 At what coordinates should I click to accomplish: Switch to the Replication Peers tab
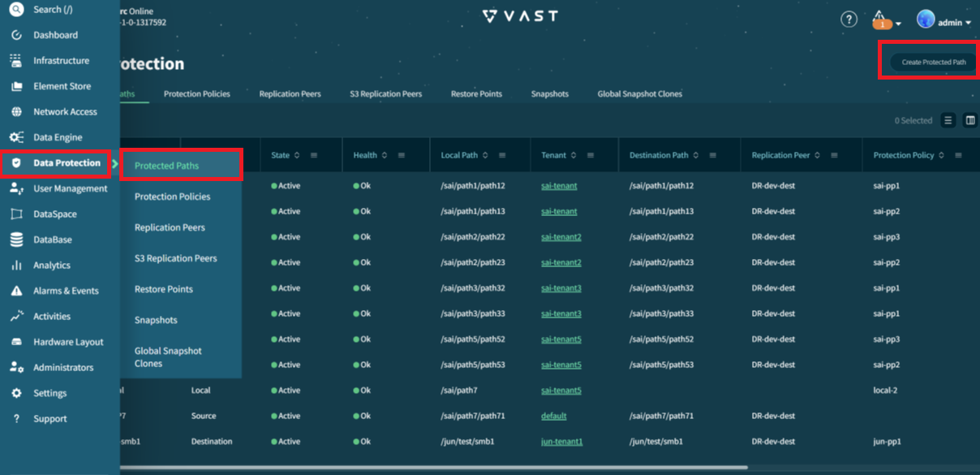(x=290, y=94)
